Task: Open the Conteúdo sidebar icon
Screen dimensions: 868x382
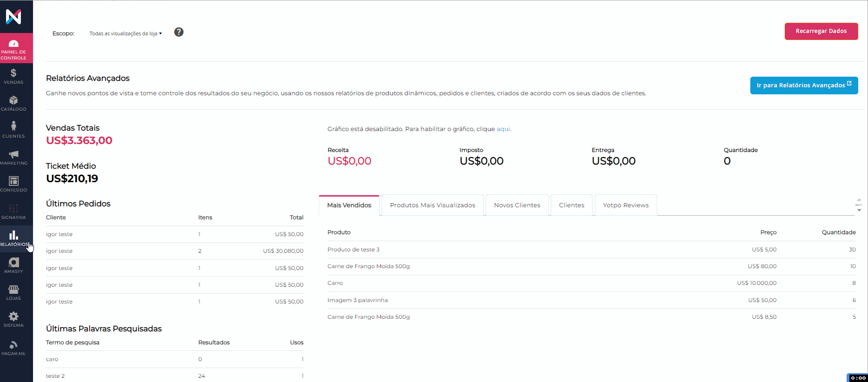Action: tap(13, 181)
